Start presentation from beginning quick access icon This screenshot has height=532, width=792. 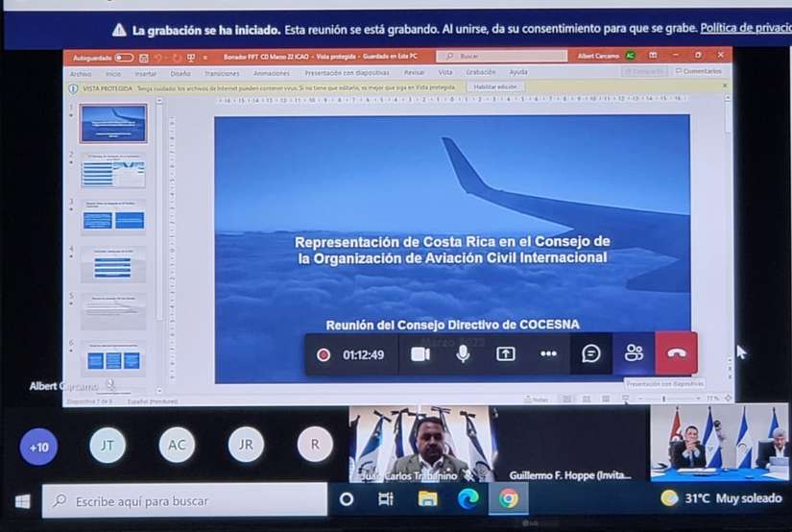[191, 58]
